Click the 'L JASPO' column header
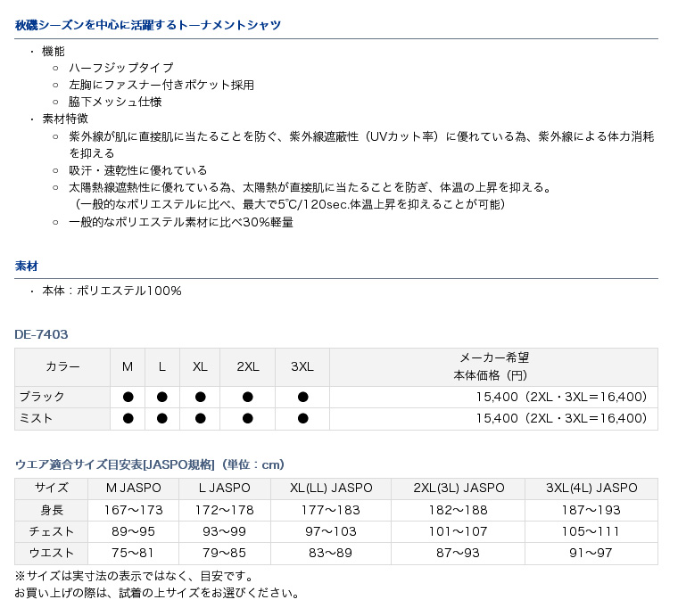This screenshot has height=616, width=678. click(225, 489)
